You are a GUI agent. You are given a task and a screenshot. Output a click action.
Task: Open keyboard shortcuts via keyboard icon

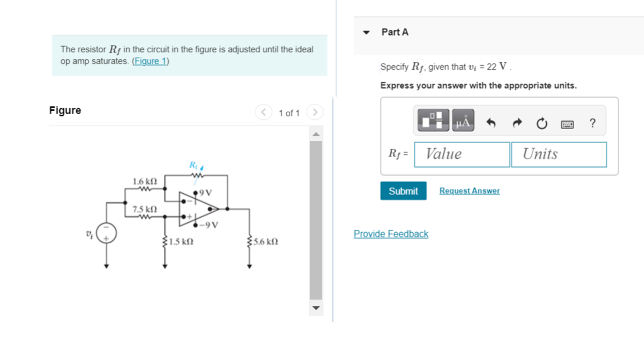click(x=566, y=123)
